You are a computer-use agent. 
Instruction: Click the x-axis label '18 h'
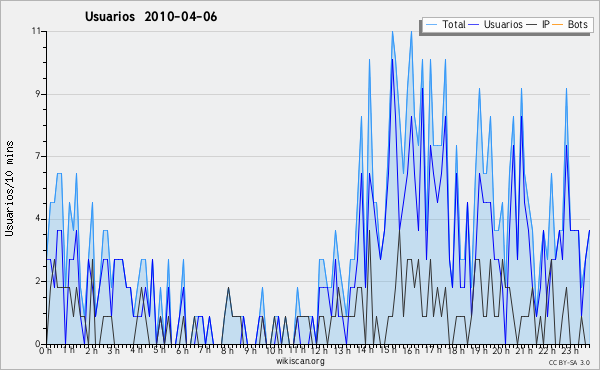pos(456,350)
